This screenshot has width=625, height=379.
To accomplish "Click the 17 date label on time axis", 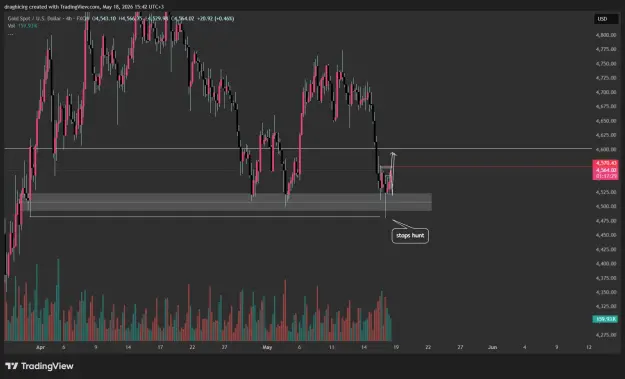I will 160,348.
